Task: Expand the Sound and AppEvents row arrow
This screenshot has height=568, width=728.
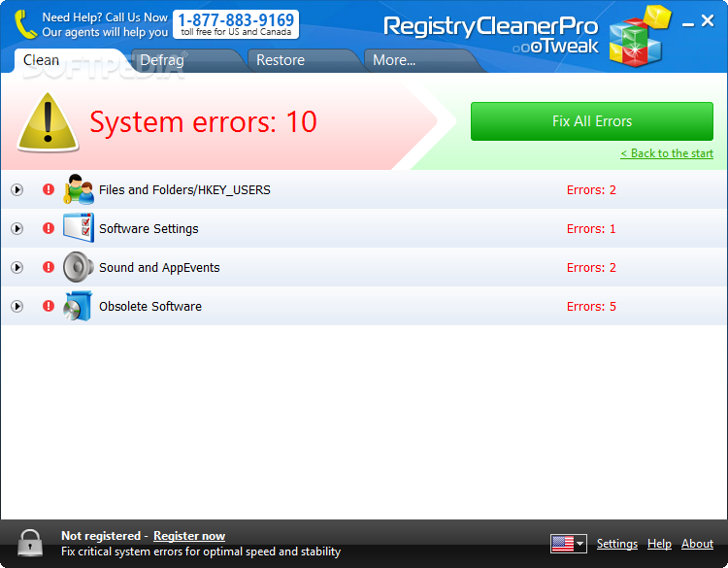Action: (17, 268)
